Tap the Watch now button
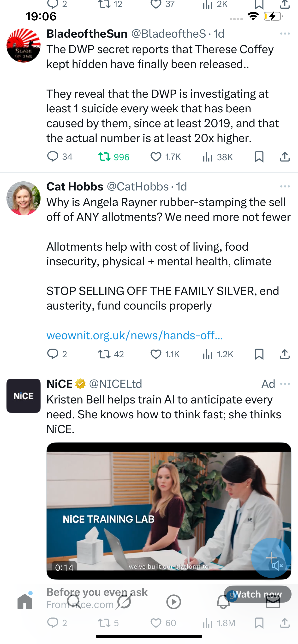Viewport: 298px width, 644px height. tap(257, 594)
